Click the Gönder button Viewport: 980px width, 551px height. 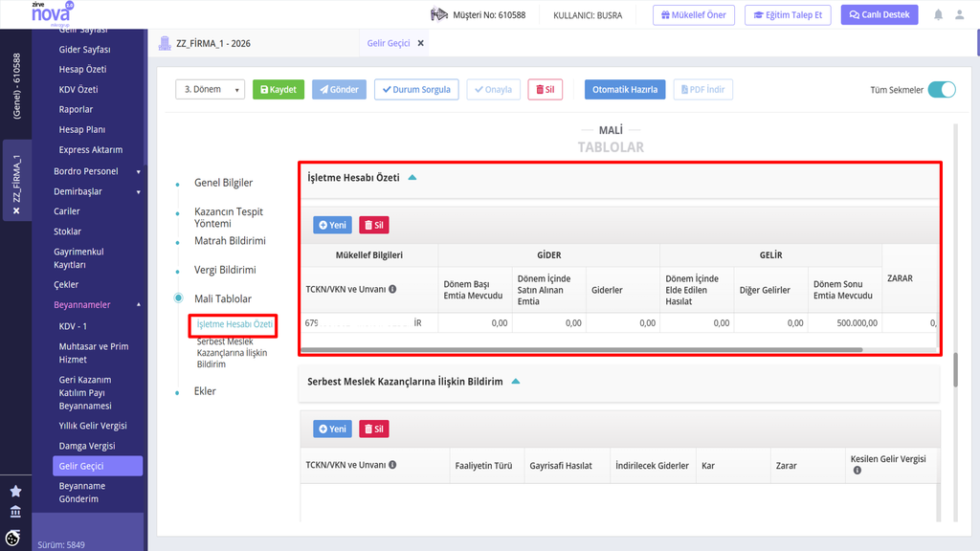coord(340,89)
